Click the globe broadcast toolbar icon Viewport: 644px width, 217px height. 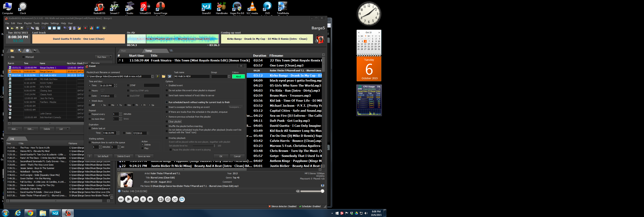point(98,28)
